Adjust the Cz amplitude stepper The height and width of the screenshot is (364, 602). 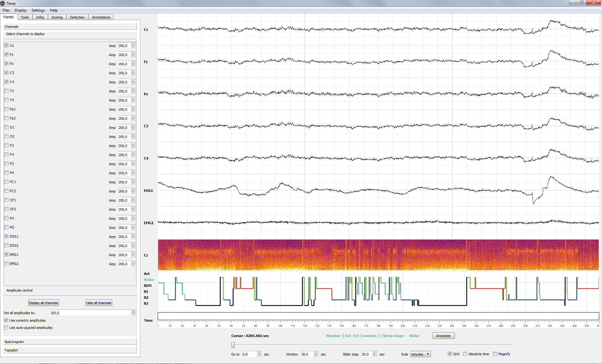[x=133, y=46]
